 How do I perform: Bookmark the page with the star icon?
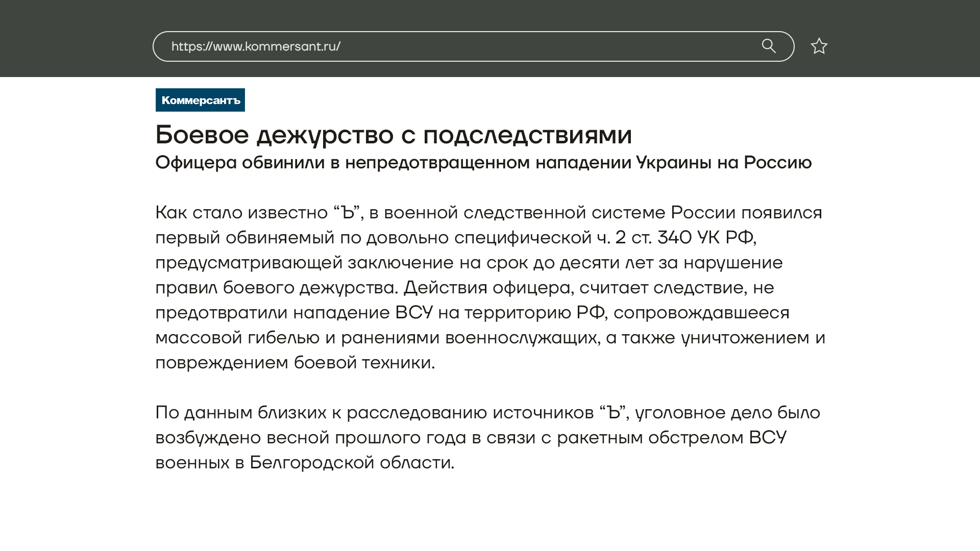coord(819,46)
